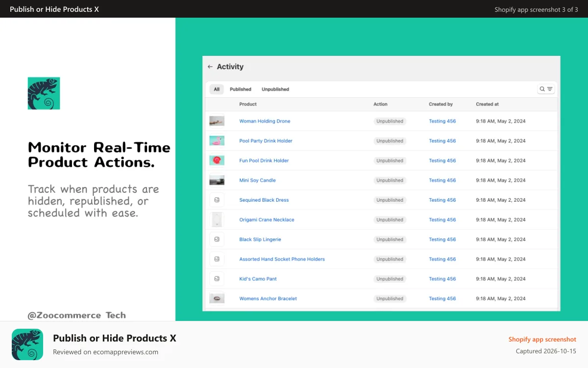Click Pool Party Drink Holder thumbnail

217,141
